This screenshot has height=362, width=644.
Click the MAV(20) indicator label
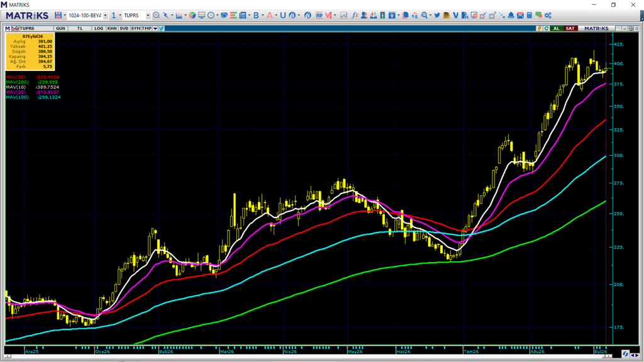16,92
